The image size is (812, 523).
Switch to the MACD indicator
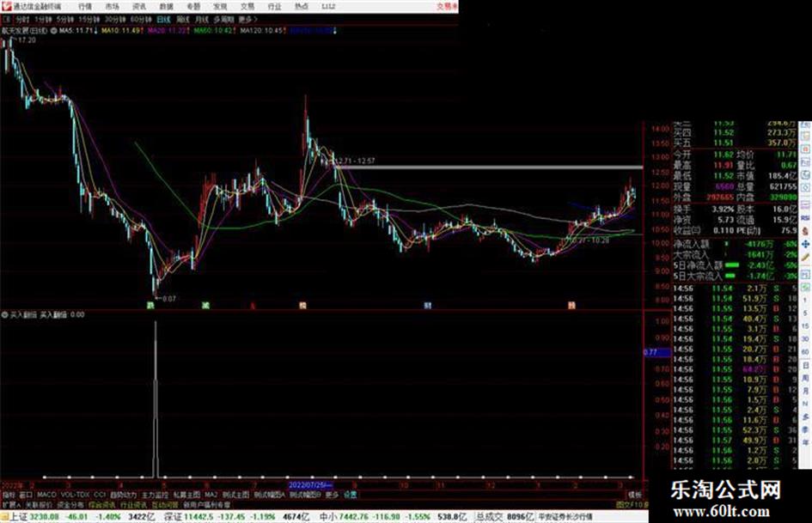pos(46,495)
